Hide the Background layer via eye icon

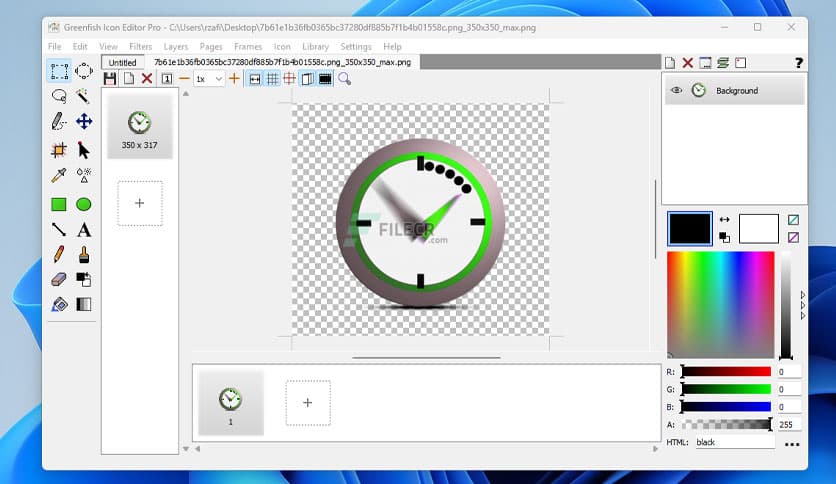[x=676, y=90]
